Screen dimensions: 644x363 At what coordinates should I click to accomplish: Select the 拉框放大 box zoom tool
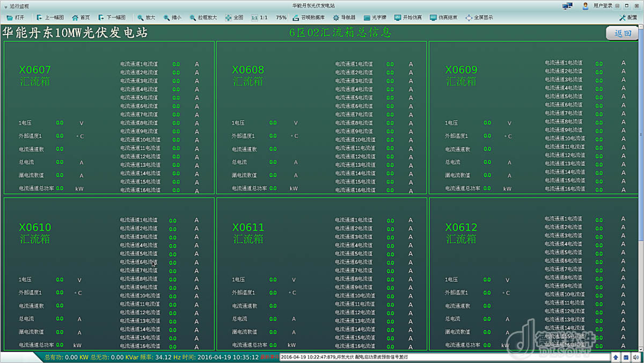(202, 18)
